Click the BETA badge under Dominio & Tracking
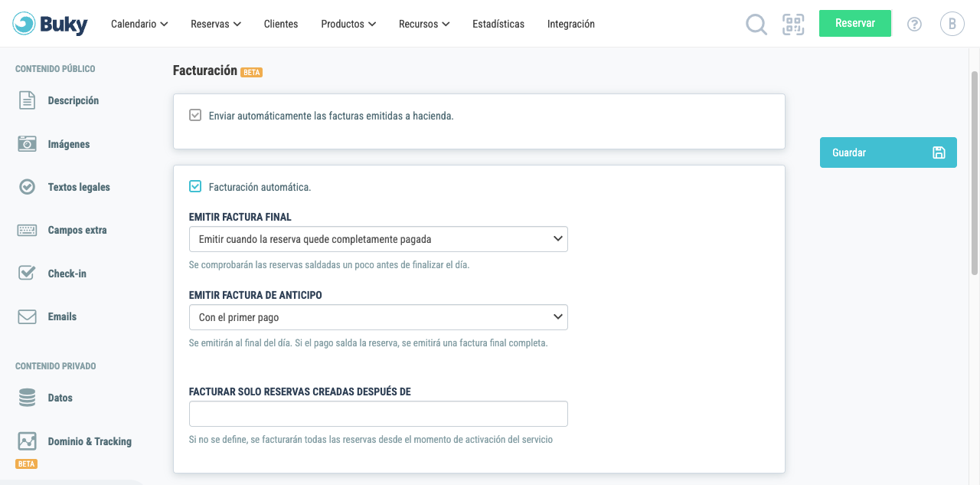The width and height of the screenshot is (980, 485). pyautogui.click(x=27, y=464)
